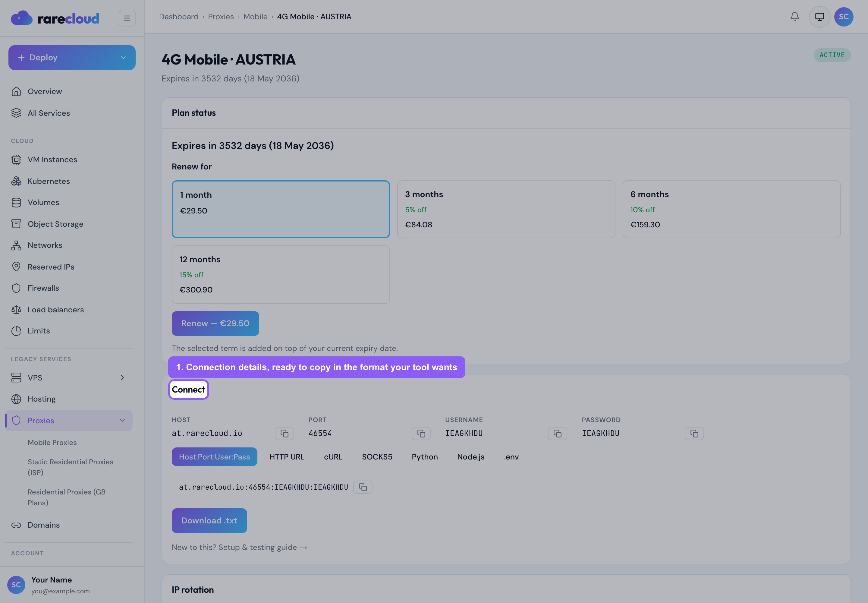Click the Limits pie chart icon
Image resolution: width=868 pixels, height=603 pixels.
click(16, 331)
